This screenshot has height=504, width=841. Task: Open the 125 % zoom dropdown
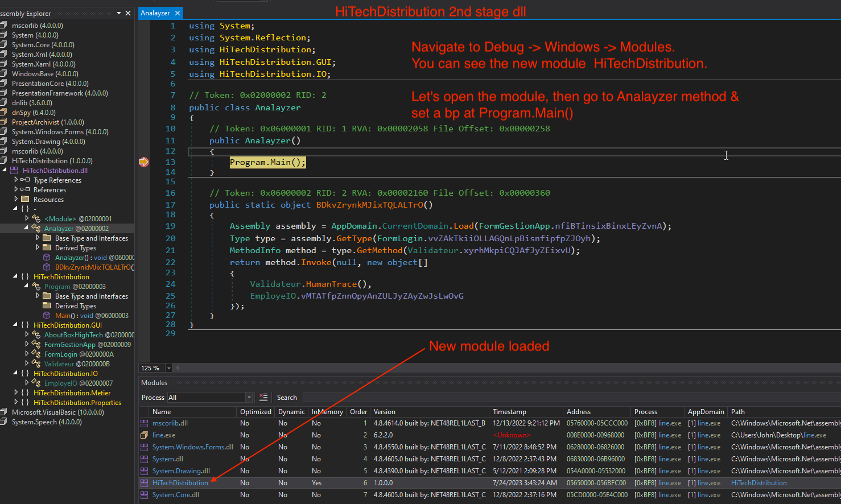[x=168, y=369]
